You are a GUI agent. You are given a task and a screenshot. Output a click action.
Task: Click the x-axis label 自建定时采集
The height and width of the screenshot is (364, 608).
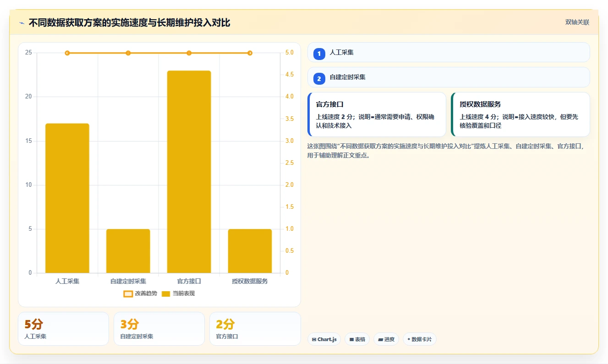coord(128,281)
